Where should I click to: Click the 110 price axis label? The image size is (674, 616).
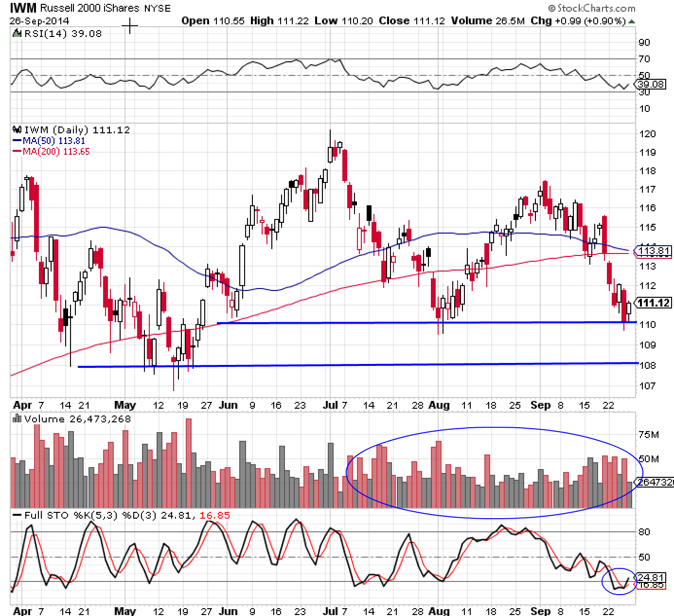(648, 325)
